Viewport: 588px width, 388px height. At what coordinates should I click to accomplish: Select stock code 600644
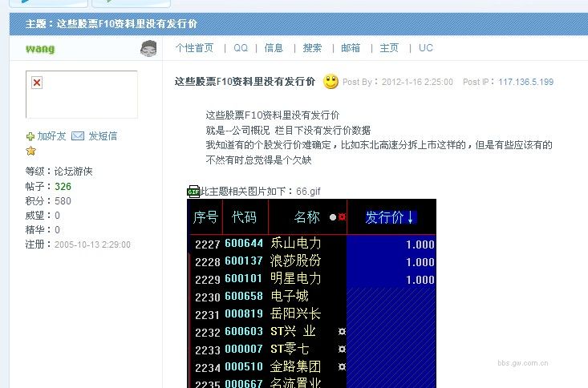click(x=244, y=243)
